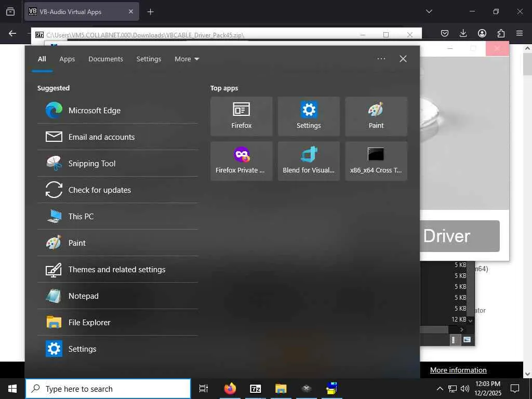Open Paint tile in Top apps
The width and height of the screenshot is (532, 399).
376,116
